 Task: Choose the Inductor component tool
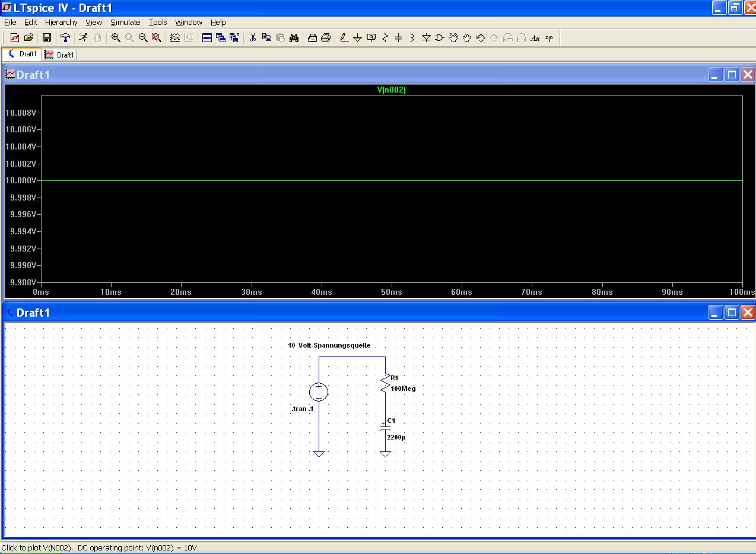(412, 38)
